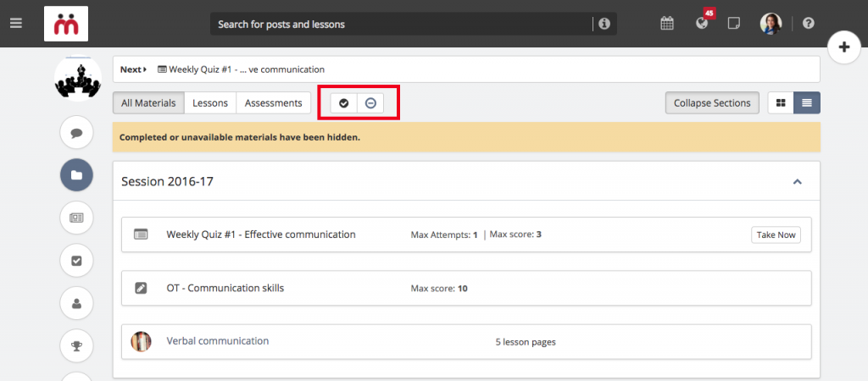Image resolution: width=868 pixels, height=381 pixels.
Task: Open OT - Communication skills assignment
Action: pyautogui.click(x=225, y=288)
